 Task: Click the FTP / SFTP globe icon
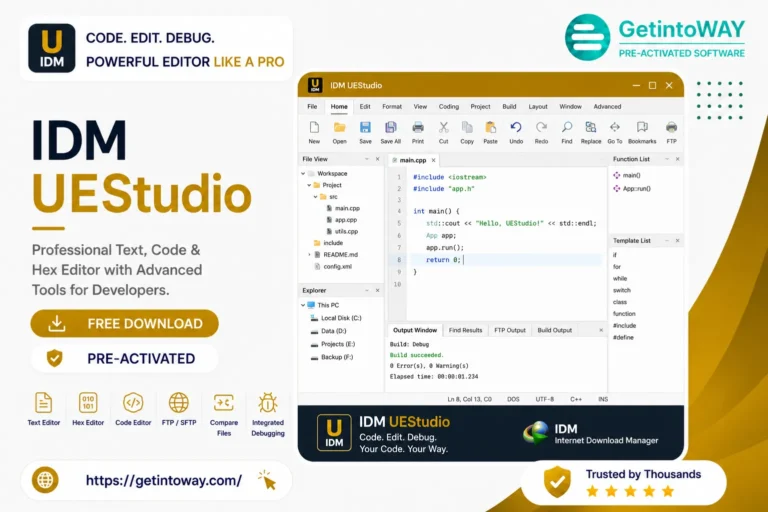[179, 403]
